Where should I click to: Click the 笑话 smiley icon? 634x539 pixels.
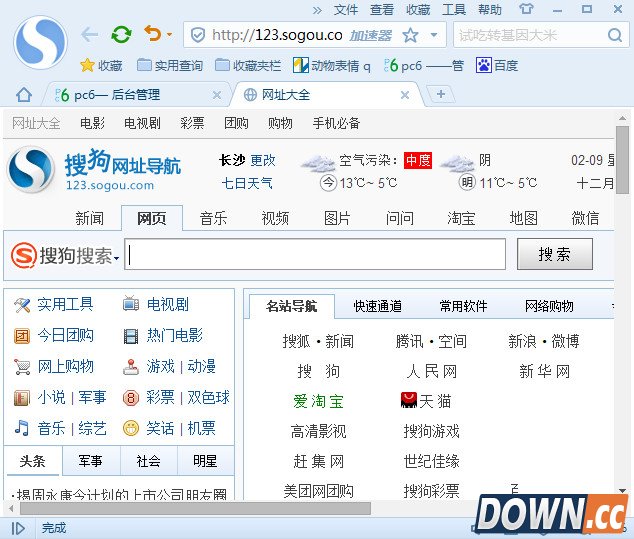pos(131,428)
